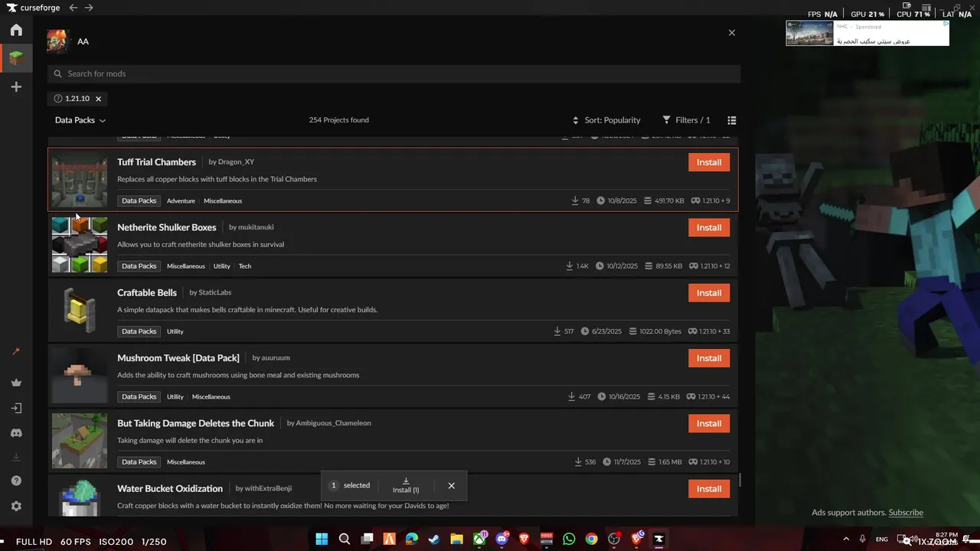Switch the results to list view
980x551 pixels.
coord(732,120)
